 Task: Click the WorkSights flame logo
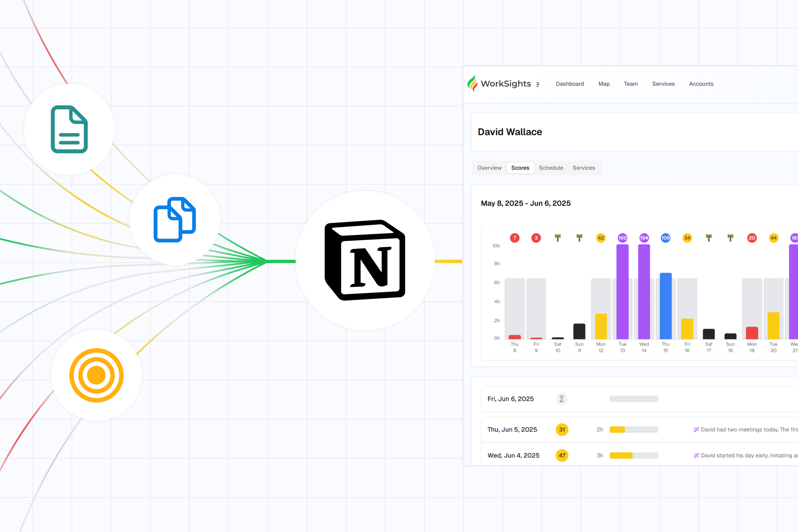tap(472, 84)
